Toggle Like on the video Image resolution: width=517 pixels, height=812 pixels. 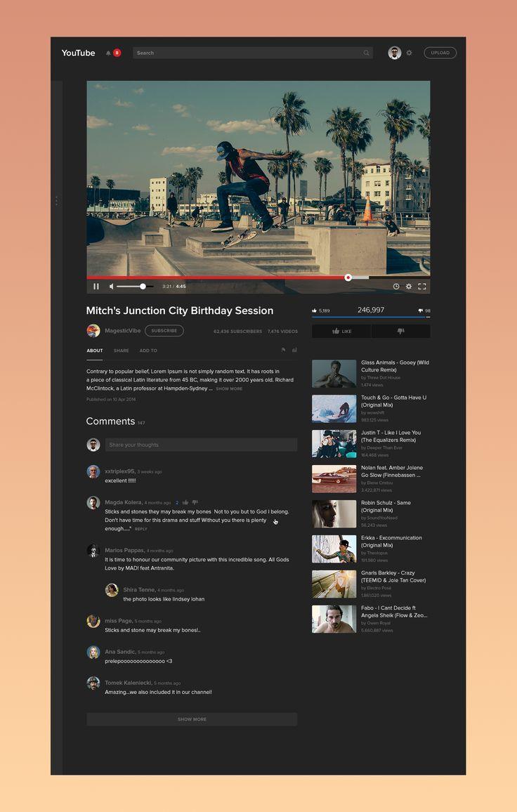tap(341, 331)
